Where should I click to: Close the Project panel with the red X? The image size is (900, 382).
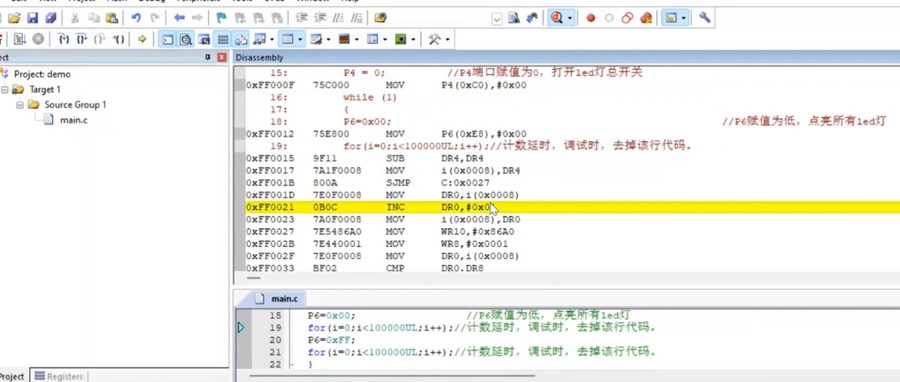pyautogui.click(x=222, y=57)
